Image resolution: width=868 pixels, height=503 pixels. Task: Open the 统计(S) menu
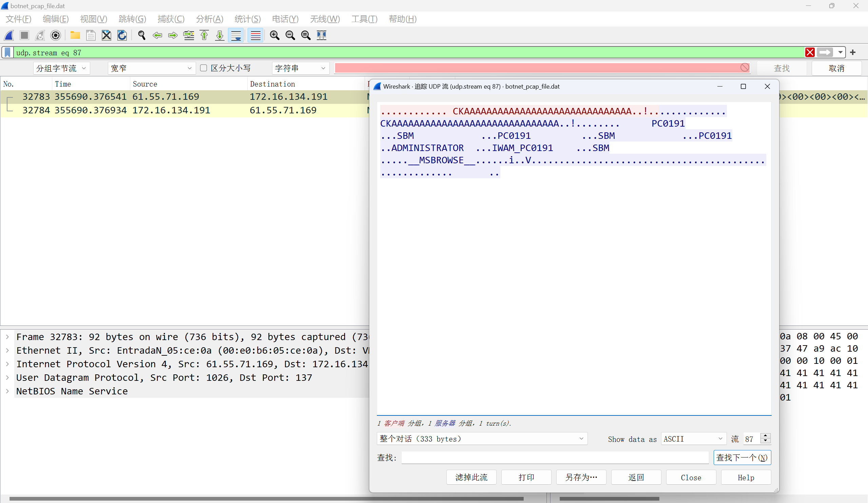click(x=248, y=19)
